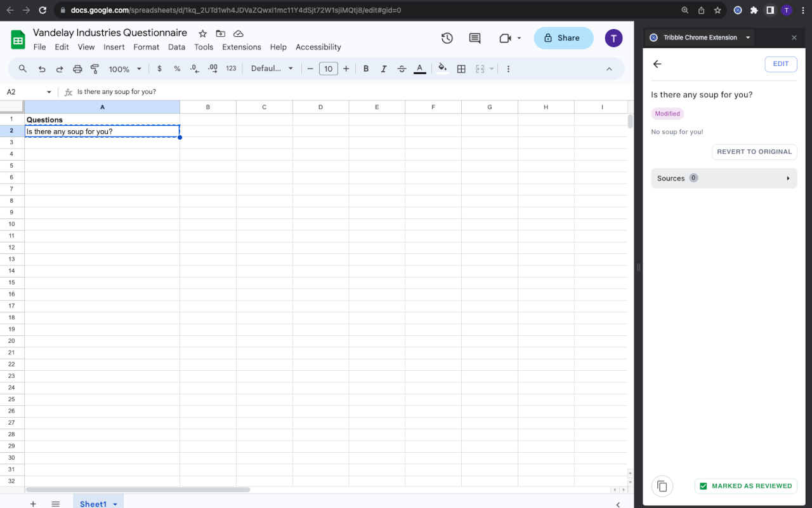Open the borders menu icon
Image resolution: width=812 pixels, height=508 pixels.
[x=461, y=68]
